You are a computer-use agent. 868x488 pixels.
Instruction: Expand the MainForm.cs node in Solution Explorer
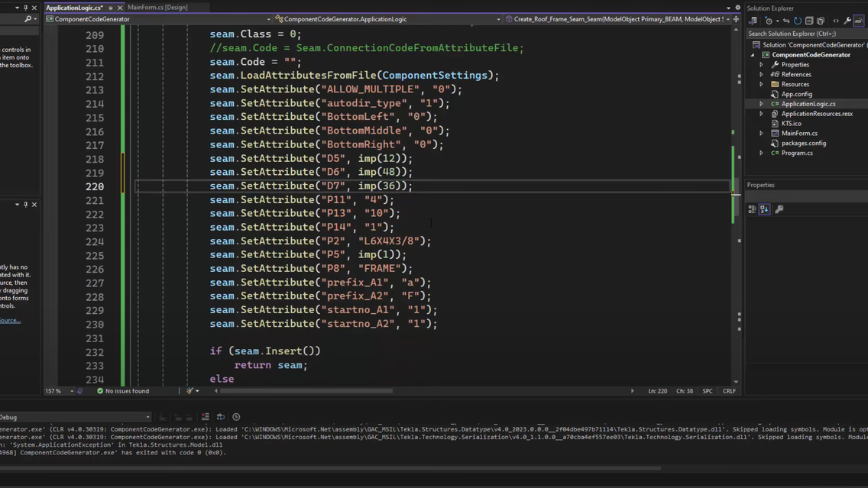point(761,134)
